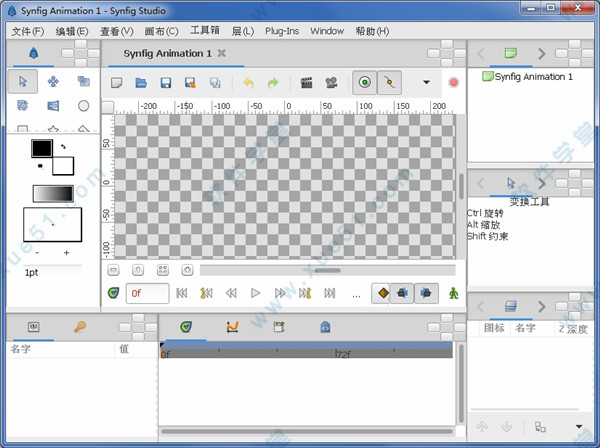Reset colors to black and white

click(40, 166)
